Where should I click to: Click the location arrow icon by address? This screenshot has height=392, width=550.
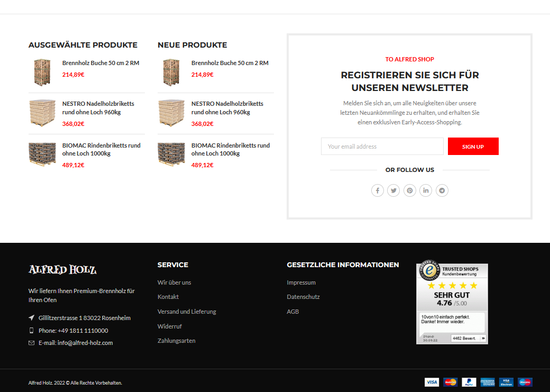coord(31,317)
